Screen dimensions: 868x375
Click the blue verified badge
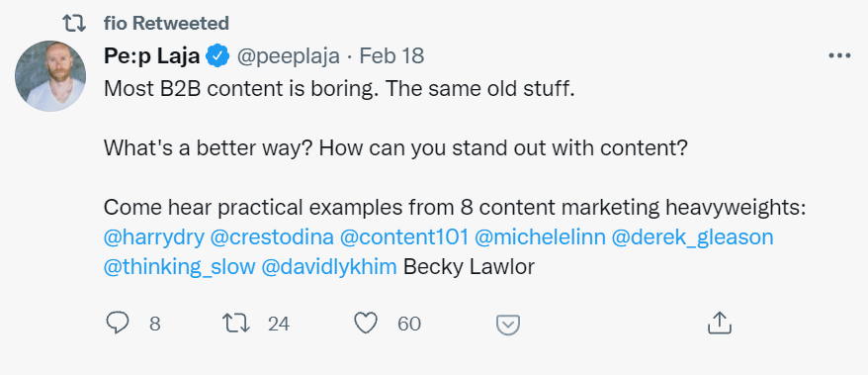click(218, 56)
